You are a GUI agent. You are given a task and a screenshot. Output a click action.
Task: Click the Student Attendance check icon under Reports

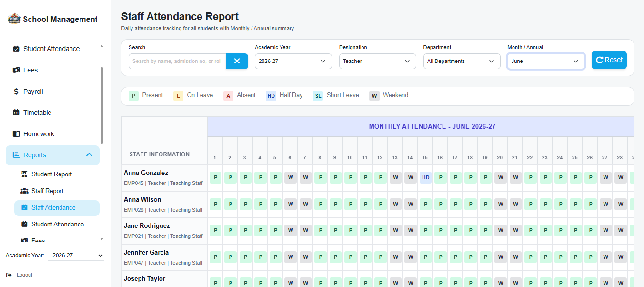[x=24, y=224]
